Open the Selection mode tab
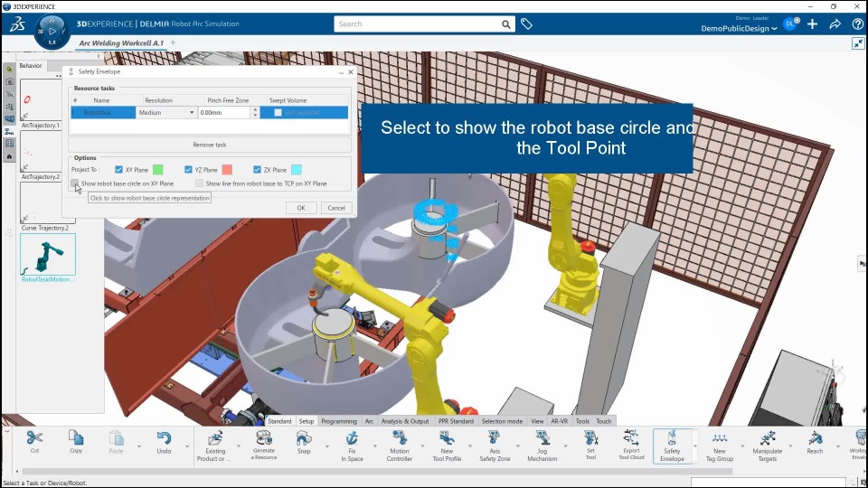Viewport: 868px width, 488px height. pyautogui.click(x=502, y=421)
